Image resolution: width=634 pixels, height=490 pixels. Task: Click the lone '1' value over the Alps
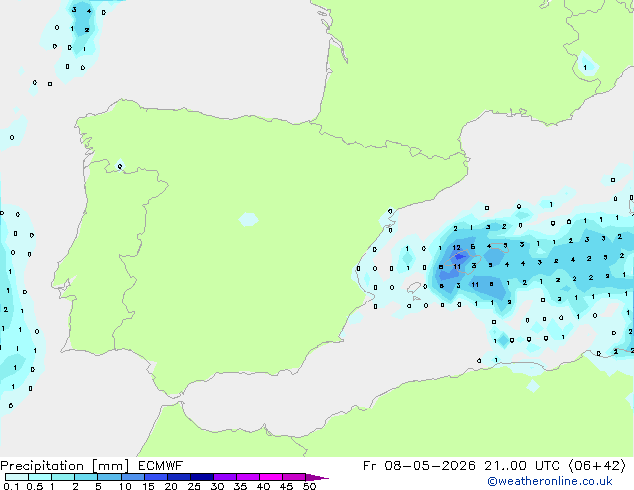(585, 68)
